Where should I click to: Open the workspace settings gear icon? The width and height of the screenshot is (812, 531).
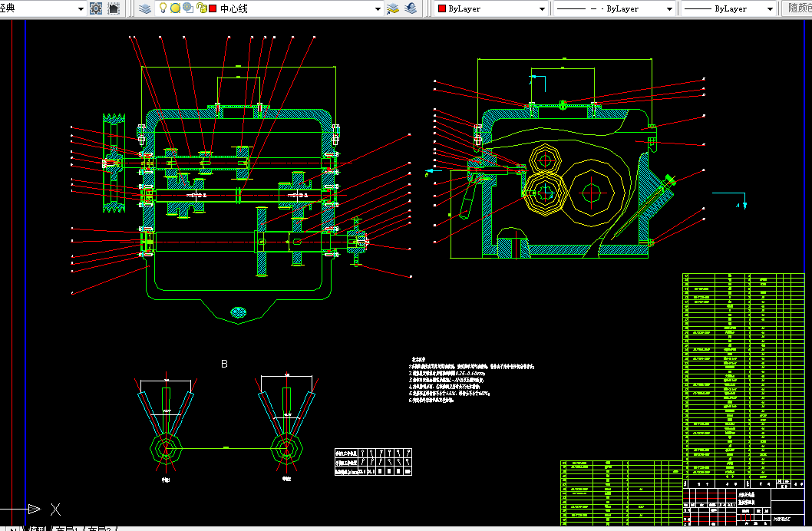(96, 8)
